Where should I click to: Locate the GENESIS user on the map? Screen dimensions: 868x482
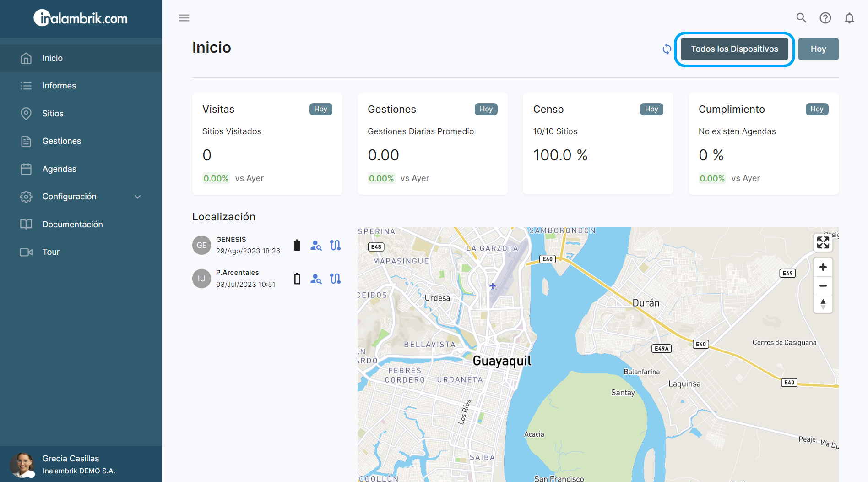[316, 245]
